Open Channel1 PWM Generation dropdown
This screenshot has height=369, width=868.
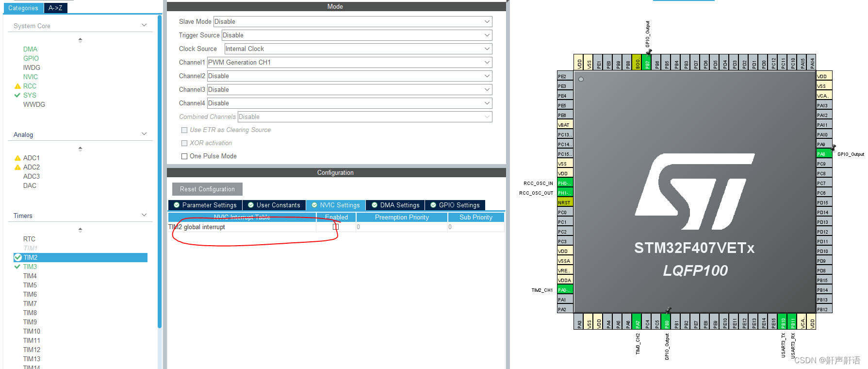349,63
